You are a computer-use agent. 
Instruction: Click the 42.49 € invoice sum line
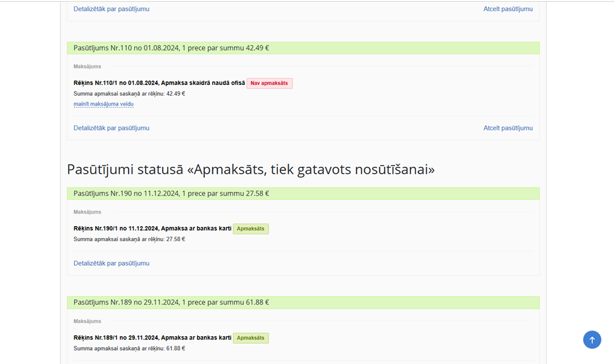[129, 94]
